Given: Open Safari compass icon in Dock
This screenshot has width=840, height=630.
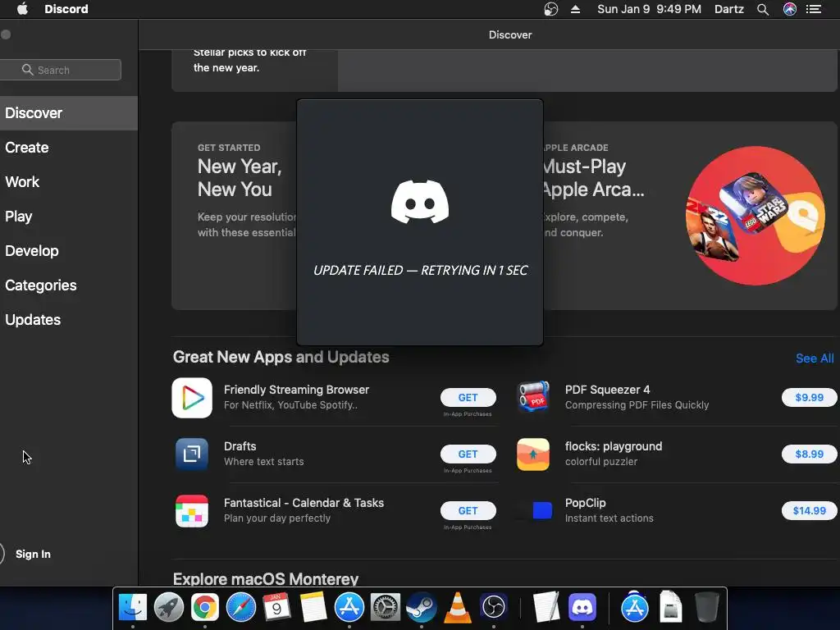Looking at the screenshot, I should [x=241, y=608].
